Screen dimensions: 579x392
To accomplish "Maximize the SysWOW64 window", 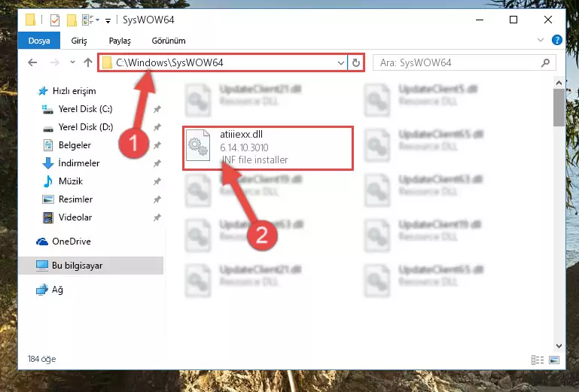I will tap(513, 20).
